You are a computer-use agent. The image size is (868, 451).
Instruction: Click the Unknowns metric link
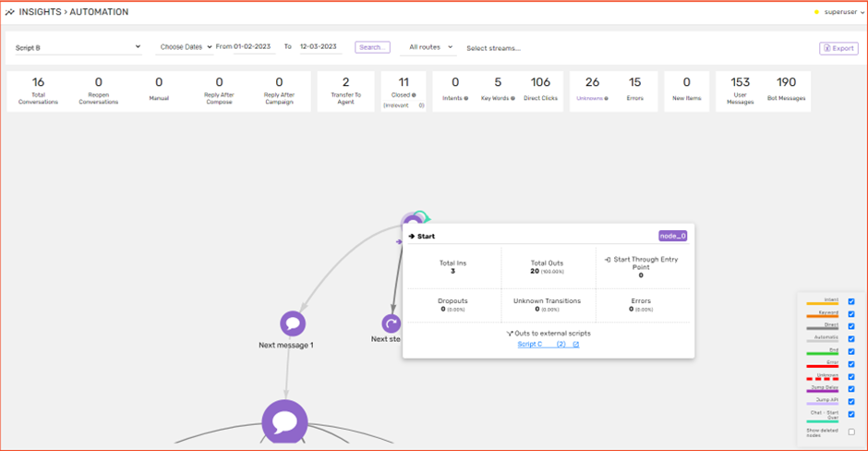pos(589,99)
